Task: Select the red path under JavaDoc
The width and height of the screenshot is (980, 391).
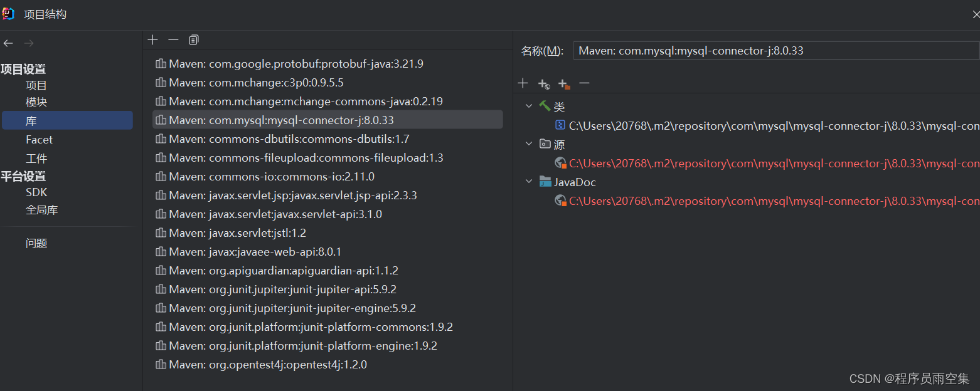Action: (774, 201)
